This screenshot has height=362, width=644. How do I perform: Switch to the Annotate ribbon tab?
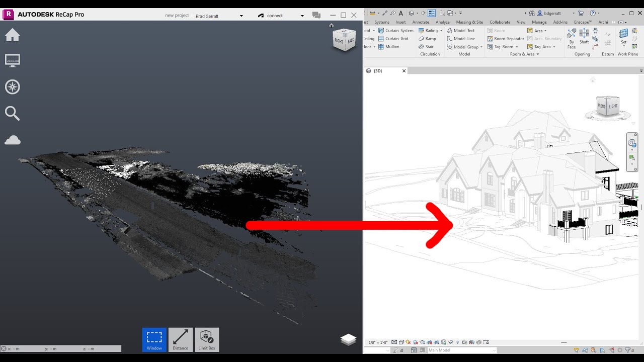(421, 22)
